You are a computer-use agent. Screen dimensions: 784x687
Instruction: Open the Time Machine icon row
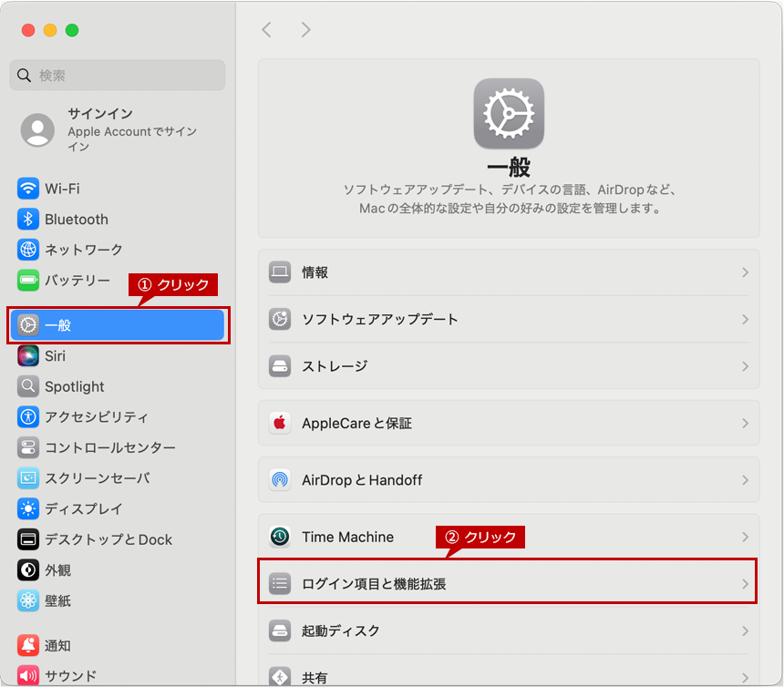point(280,537)
